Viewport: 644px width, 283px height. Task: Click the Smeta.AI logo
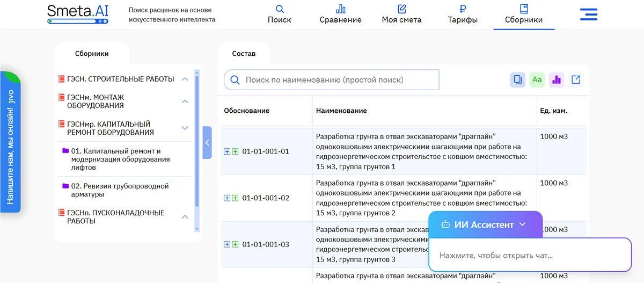tap(78, 14)
